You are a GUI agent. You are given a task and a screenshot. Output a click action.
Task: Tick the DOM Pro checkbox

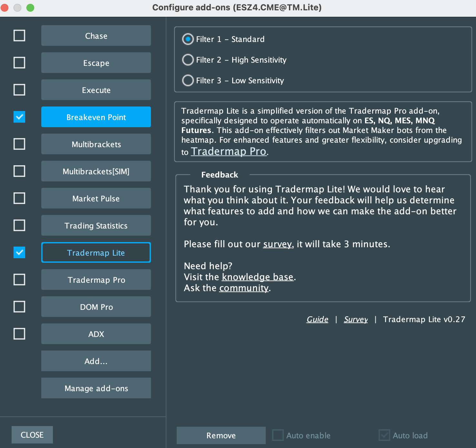(19, 307)
